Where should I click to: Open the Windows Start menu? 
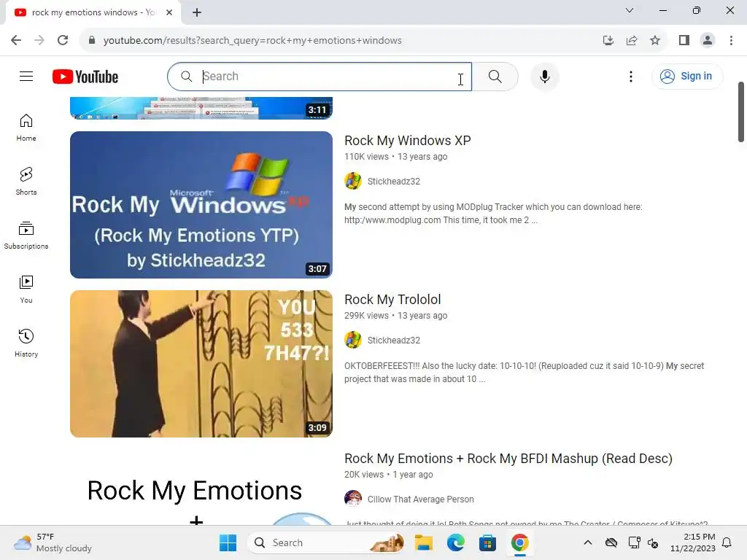coord(228,542)
